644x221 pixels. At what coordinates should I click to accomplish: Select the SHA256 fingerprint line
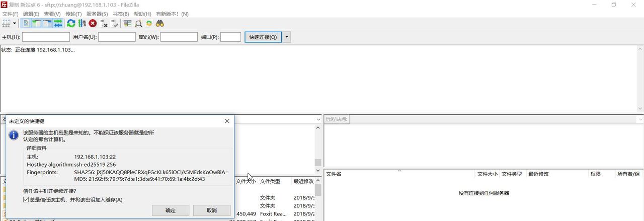click(151, 172)
